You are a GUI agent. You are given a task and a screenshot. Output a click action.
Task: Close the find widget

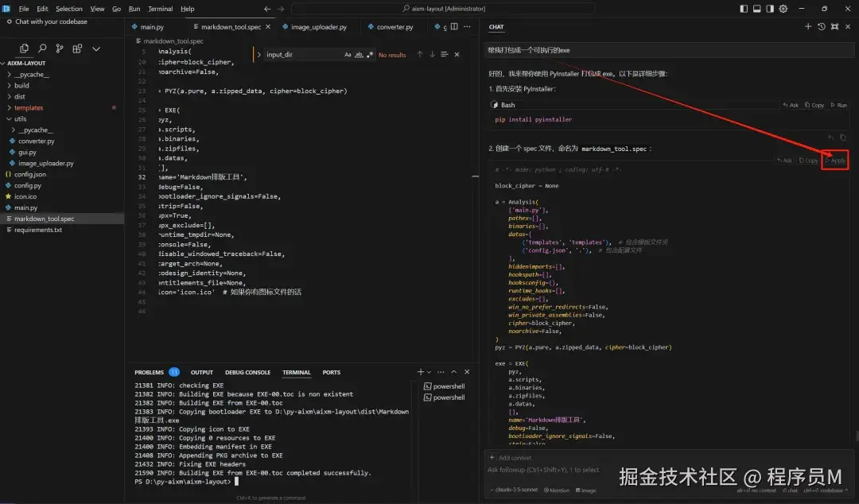(x=457, y=54)
